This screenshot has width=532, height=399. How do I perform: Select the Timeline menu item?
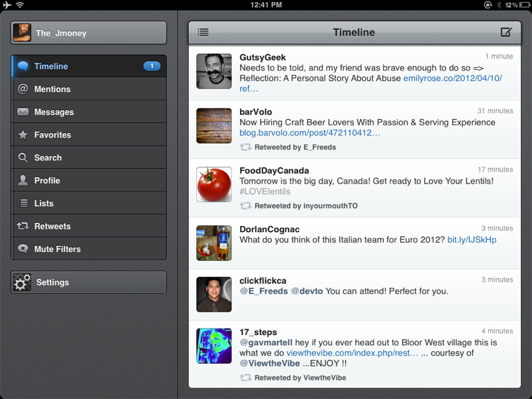(x=89, y=66)
